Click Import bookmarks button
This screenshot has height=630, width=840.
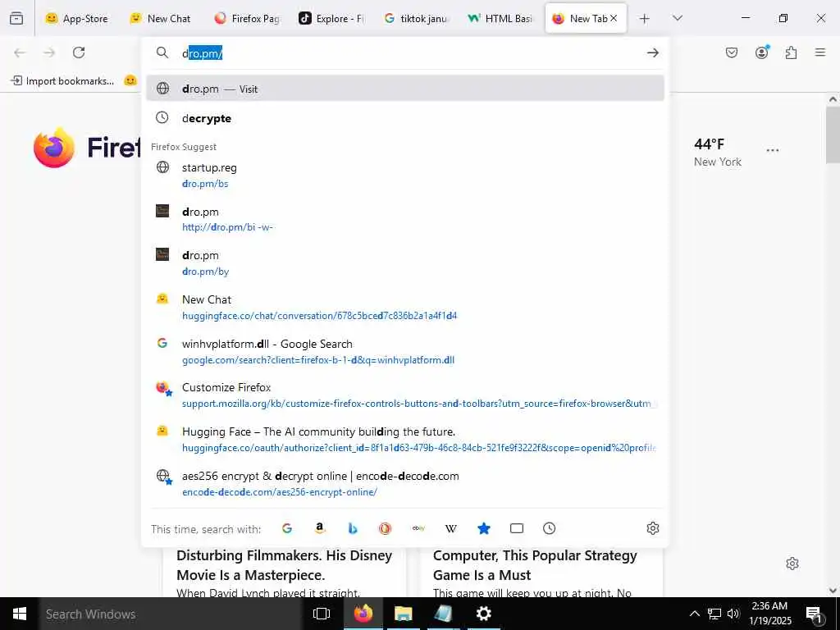click(62, 81)
